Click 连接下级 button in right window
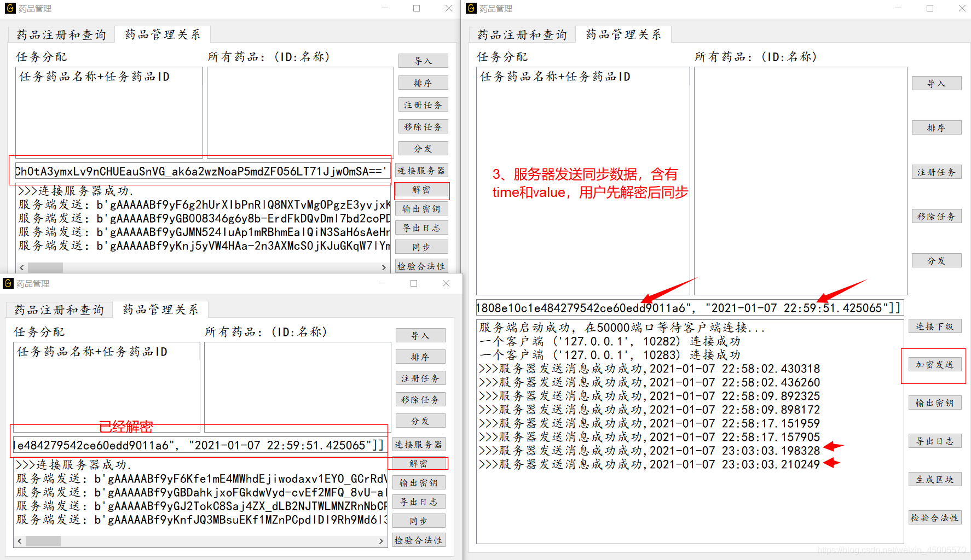Viewport: 971px width, 560px height. click(935, 326)
